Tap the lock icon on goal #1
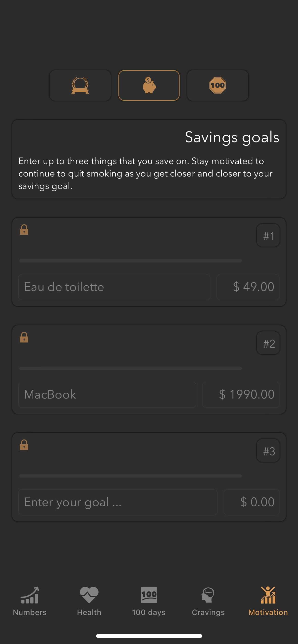 (x=24, y=230)
